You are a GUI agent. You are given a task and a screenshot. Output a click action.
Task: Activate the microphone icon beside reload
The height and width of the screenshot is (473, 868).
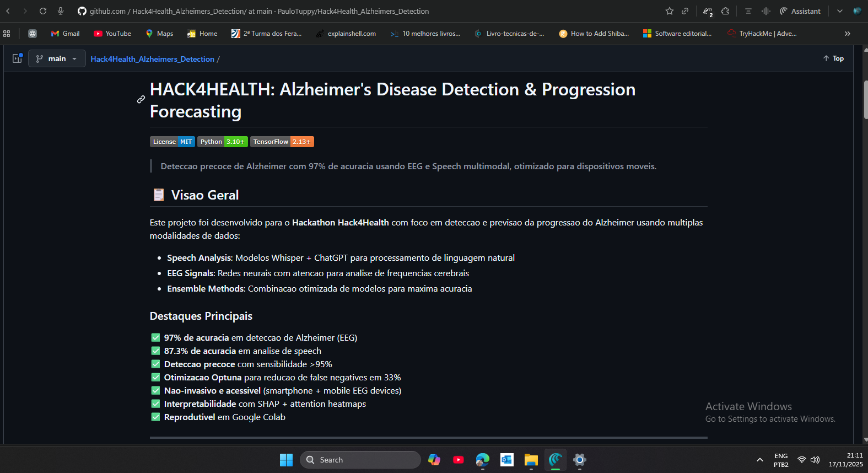tap(61, 11)
